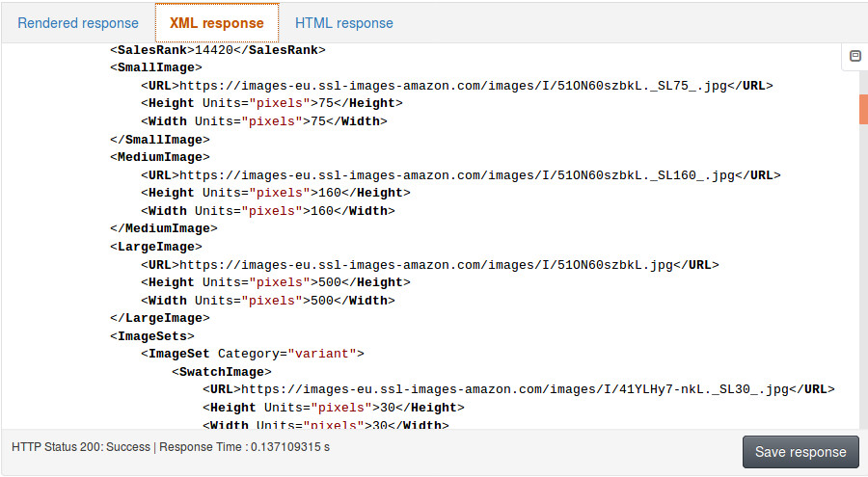Click the SalesRank 14420 line

(x=218, y=50)
